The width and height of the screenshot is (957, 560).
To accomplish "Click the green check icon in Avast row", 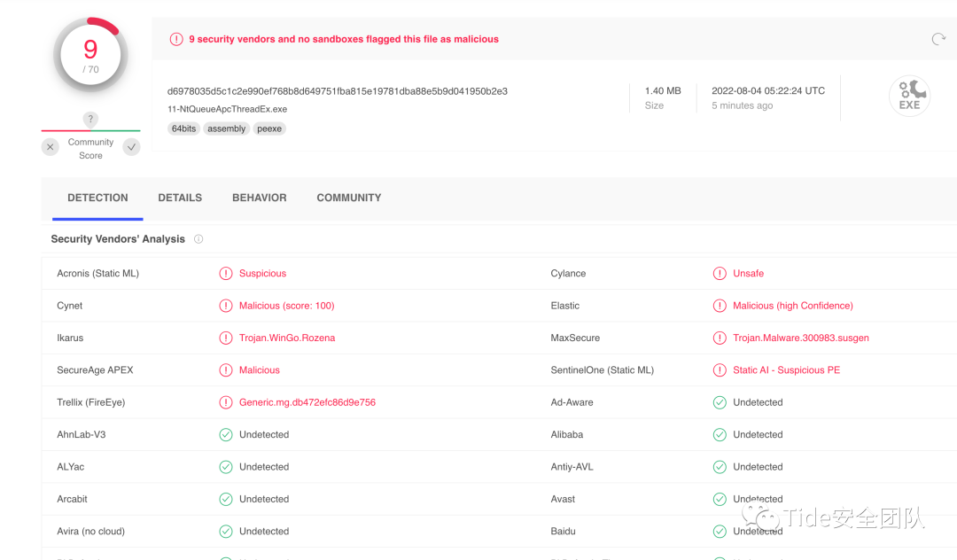I will pyautogui.click(x=720, y=499).
